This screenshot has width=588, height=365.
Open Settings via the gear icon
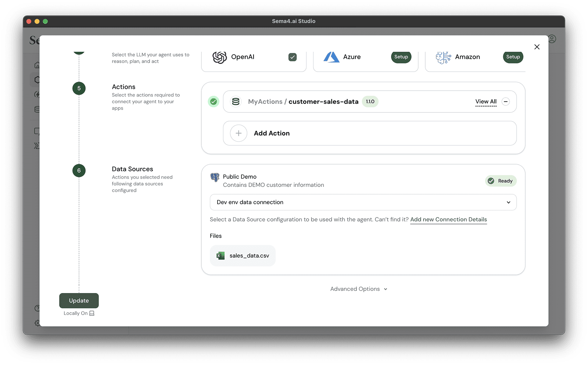click(37, 323)
